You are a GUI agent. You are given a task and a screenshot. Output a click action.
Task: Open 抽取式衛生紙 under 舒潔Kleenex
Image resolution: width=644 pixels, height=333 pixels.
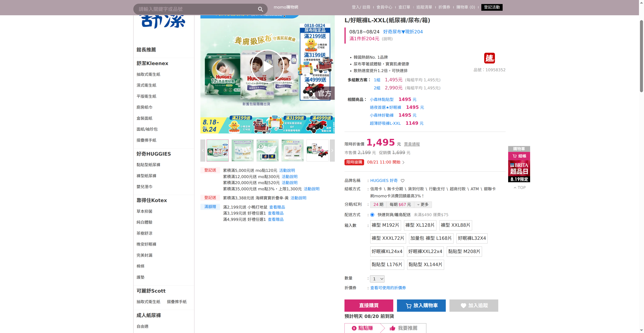click(x=148, y=74)
